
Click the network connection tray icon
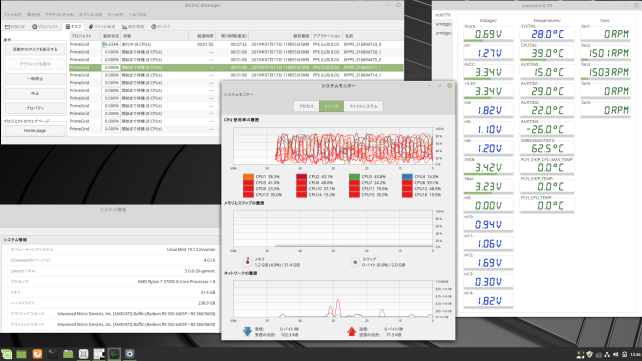[607, 354]
